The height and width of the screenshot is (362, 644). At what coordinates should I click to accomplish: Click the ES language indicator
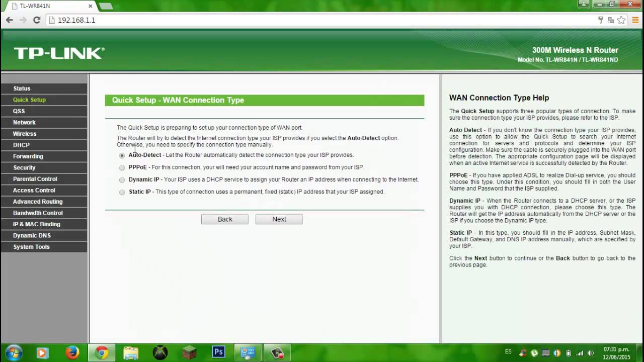pyautogui.click(x=508, y=352)
